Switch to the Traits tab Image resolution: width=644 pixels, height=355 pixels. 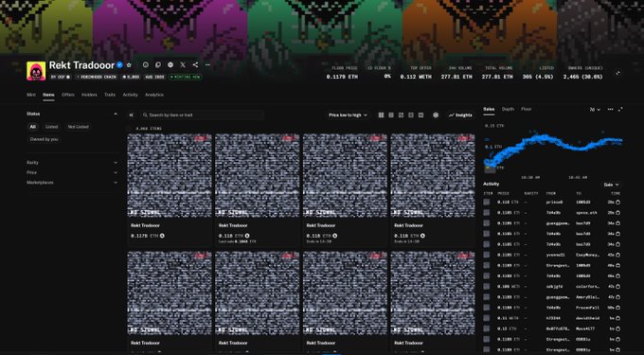[x=110, y=95]
